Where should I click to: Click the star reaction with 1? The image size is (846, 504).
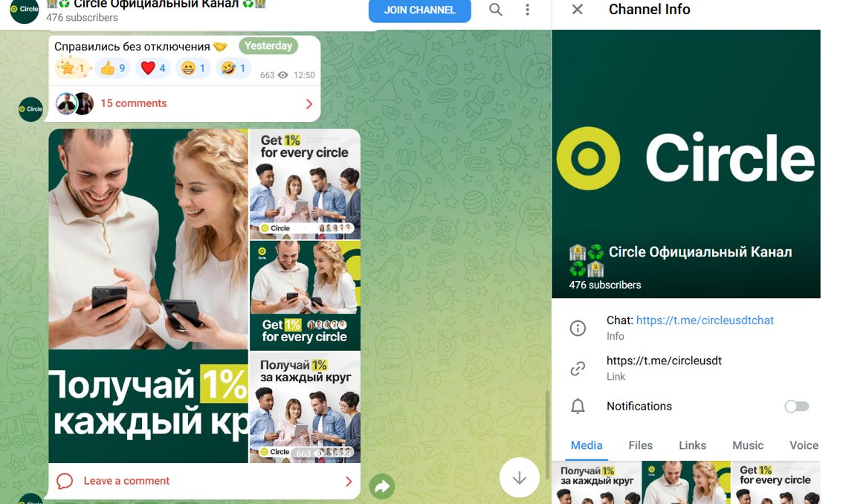[72, 68]
